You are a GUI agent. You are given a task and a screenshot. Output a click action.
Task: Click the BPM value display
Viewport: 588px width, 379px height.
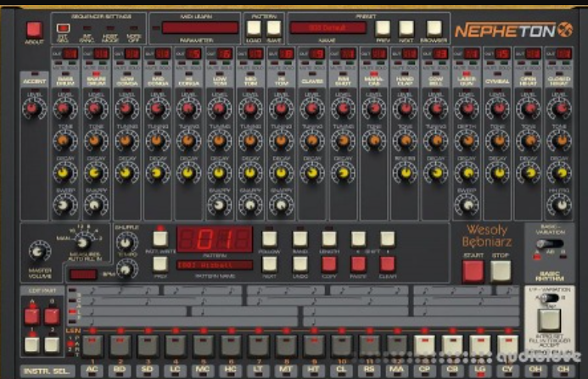coord(83,275)
